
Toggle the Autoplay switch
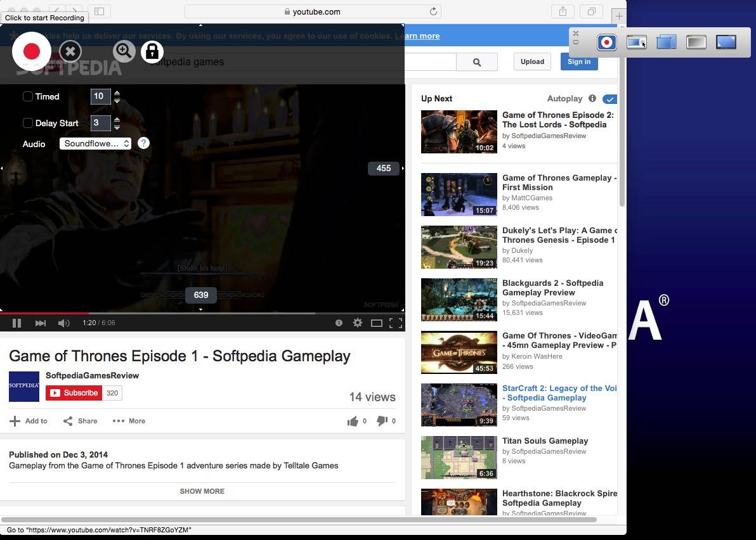click(609, 99)
